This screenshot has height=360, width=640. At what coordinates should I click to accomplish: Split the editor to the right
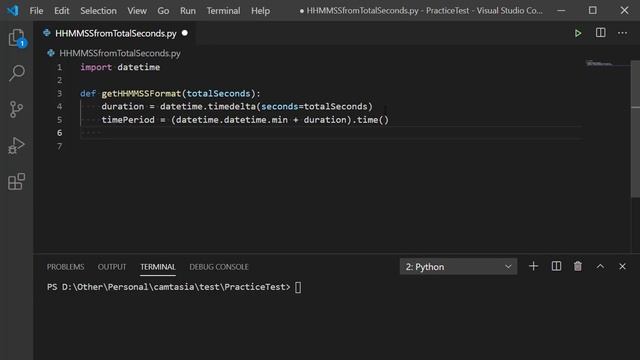click(x=600, y=33)
